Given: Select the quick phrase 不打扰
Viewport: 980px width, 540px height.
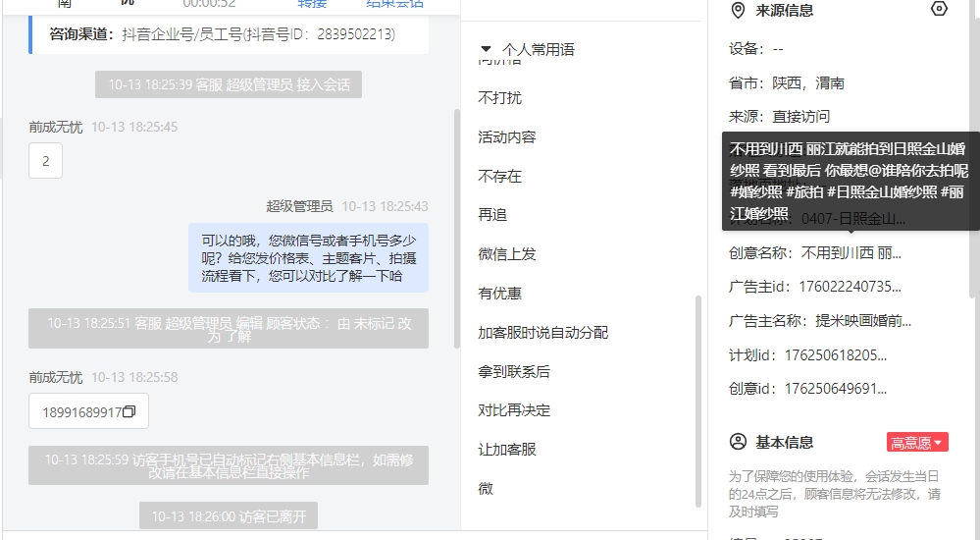Looking at the screenshot, I should click(499, 97).
